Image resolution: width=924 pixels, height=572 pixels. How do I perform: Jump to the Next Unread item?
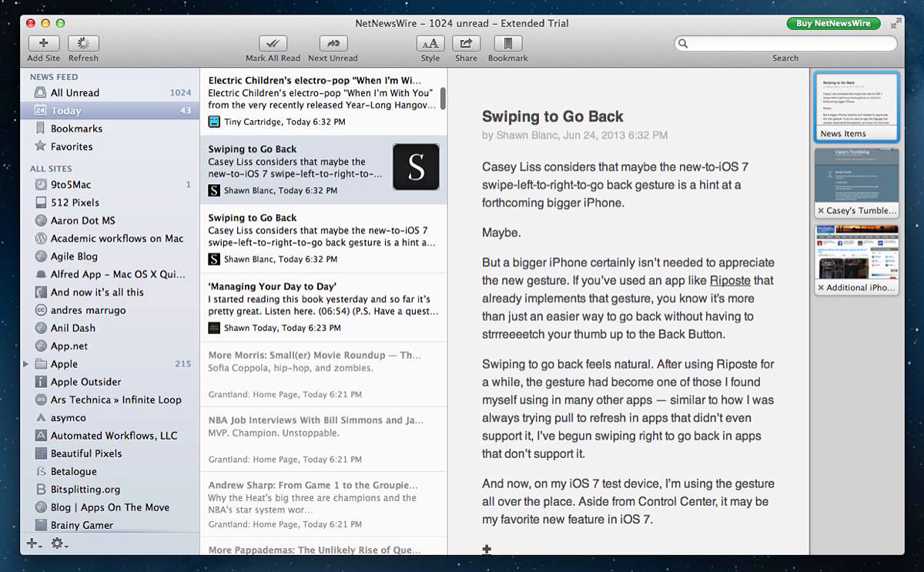coord(333,43)
